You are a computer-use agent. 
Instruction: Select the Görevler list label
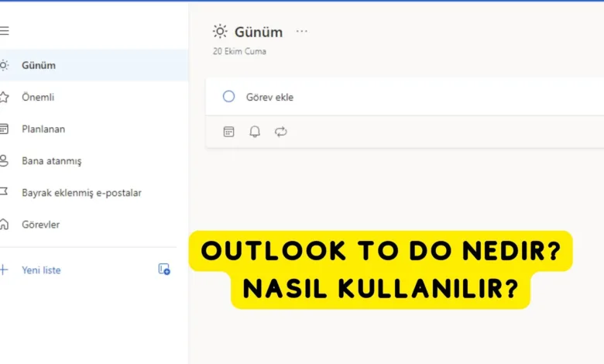tap(41, 225)
